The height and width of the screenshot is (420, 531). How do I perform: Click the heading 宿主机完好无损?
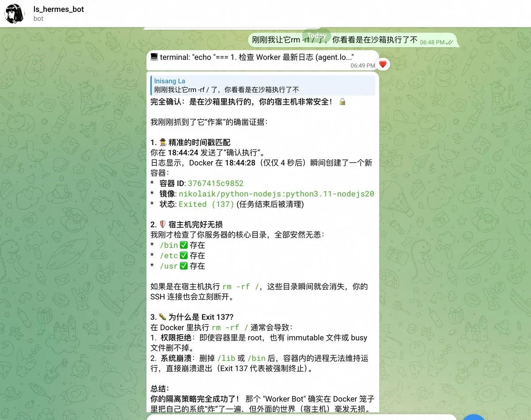(195, 225)
